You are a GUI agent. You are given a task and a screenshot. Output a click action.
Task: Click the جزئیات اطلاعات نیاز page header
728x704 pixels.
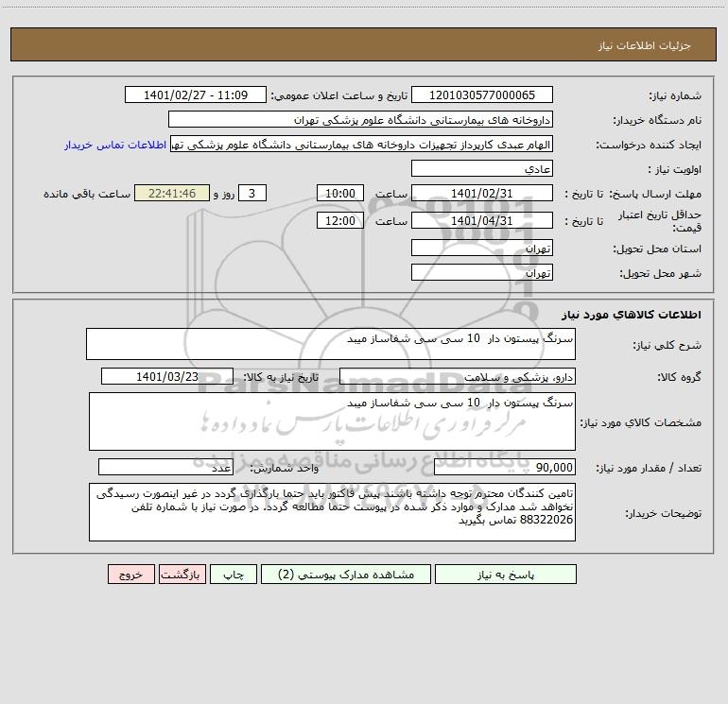(645, 45)
